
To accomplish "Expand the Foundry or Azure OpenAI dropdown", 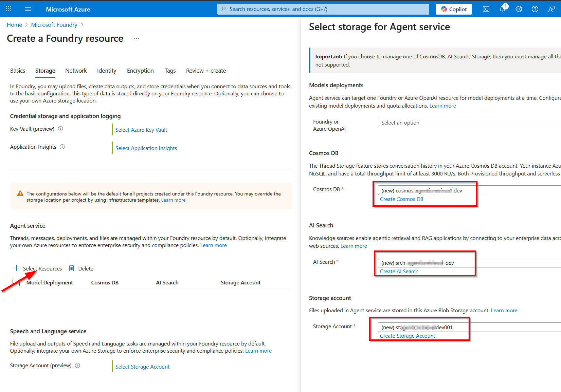I will tap(469, 123).
